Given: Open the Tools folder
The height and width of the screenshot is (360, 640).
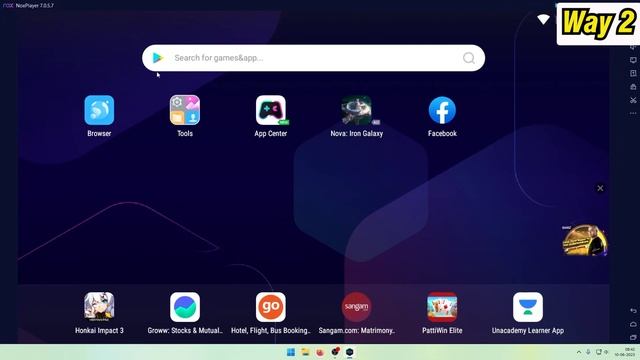Looking at the screenshot, I should tap(185, 110).
